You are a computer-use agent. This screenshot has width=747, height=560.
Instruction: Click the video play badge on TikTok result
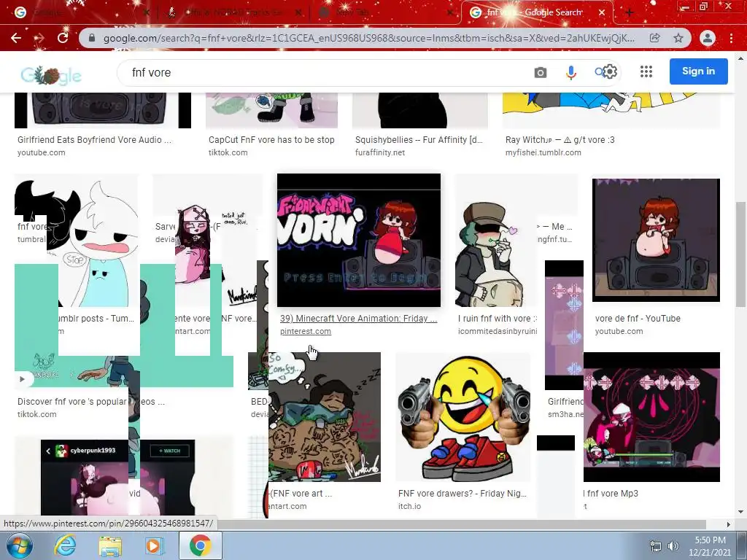point(22,379)
